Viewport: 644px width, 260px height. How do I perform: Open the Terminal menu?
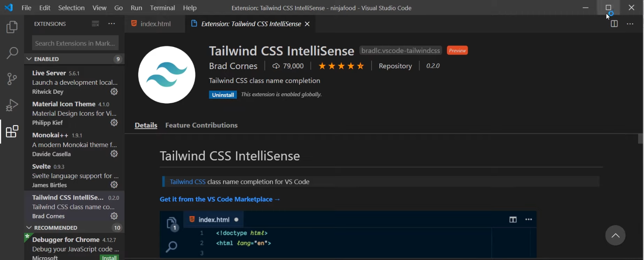tap(162, 8)
